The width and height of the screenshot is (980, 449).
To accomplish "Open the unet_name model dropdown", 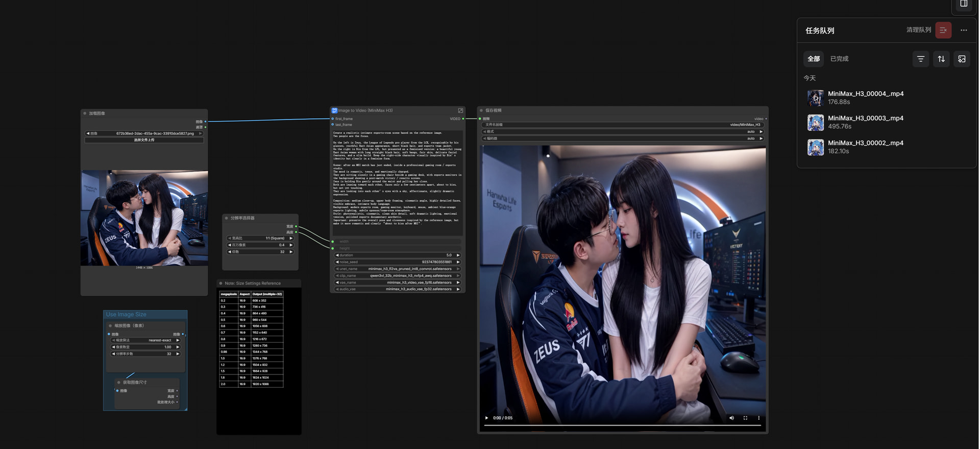I will 398,269.
